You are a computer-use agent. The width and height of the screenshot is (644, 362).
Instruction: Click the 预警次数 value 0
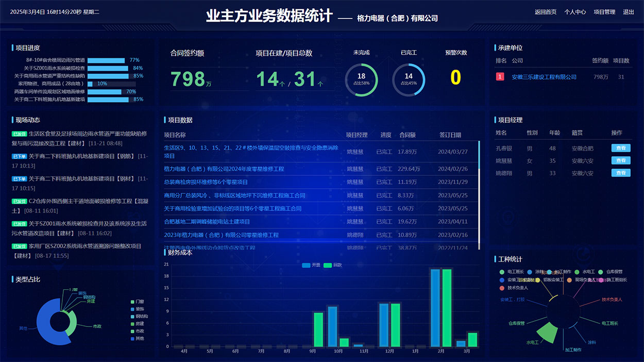(456, 77)
